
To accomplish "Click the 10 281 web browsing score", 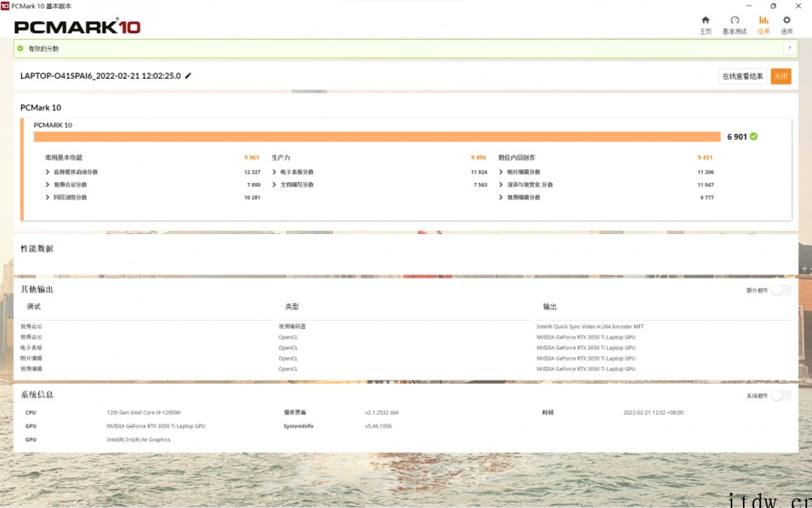I will coord(252,198).
